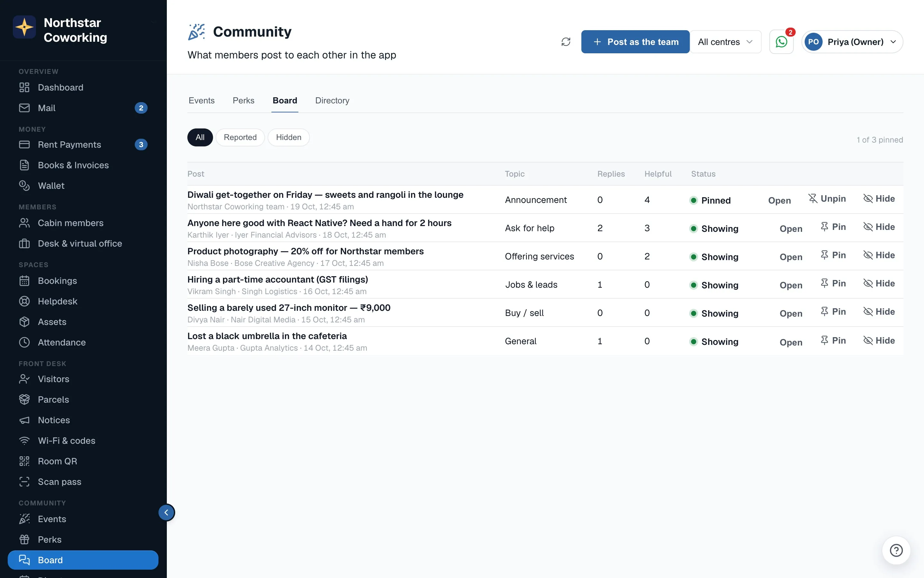The width and height of the screenshot is (924, 578).
Task: Open Dashboard from the sidebar
Action: point(83,88)
